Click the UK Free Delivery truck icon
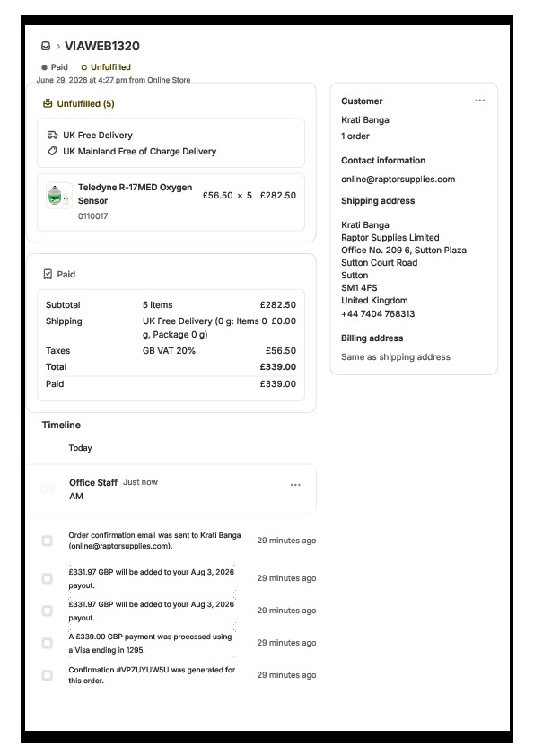The height and width of the screenshot is (756, 534). [x=53, y=135]
